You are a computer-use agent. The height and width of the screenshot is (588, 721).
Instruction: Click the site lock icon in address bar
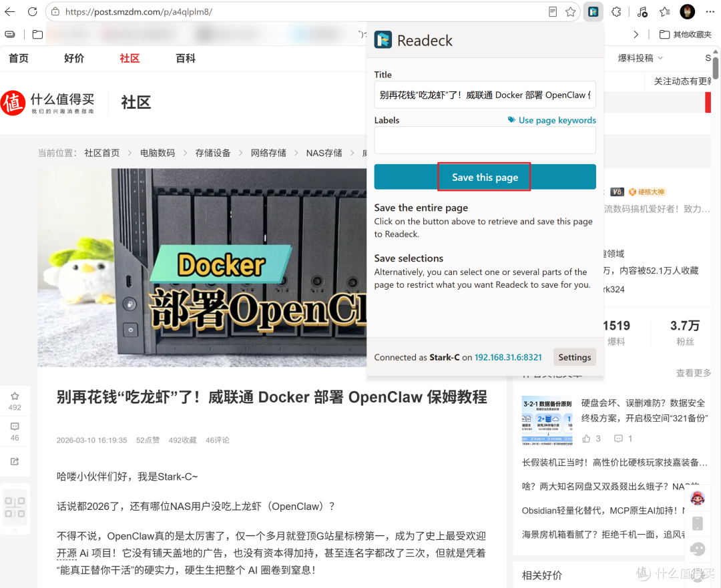click(55, 12)
